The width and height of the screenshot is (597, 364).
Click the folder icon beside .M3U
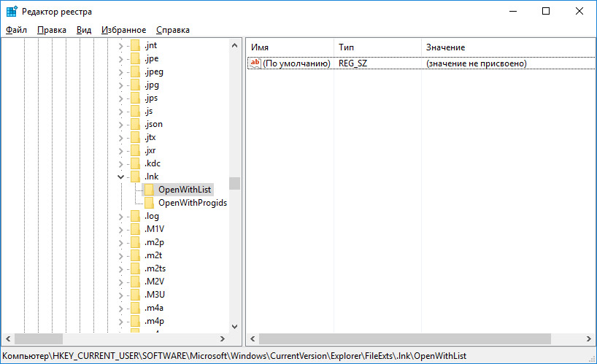pyautogui.click(x=134, y=295)
